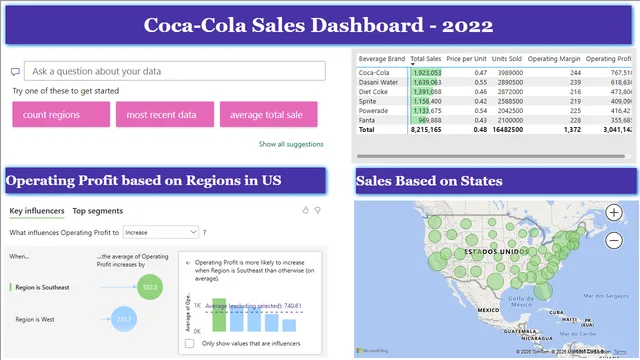Click the Total Sales column header

point(426,59)
